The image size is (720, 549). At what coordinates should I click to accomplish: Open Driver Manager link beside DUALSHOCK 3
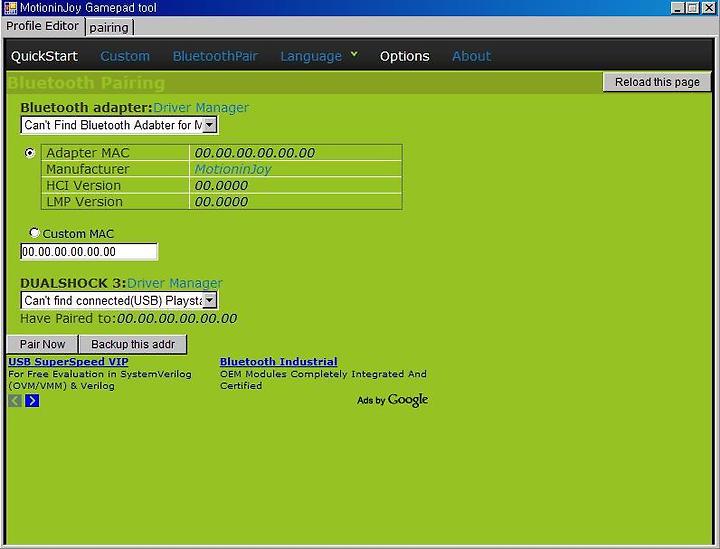pyautogui.click(x=174, y=283)
